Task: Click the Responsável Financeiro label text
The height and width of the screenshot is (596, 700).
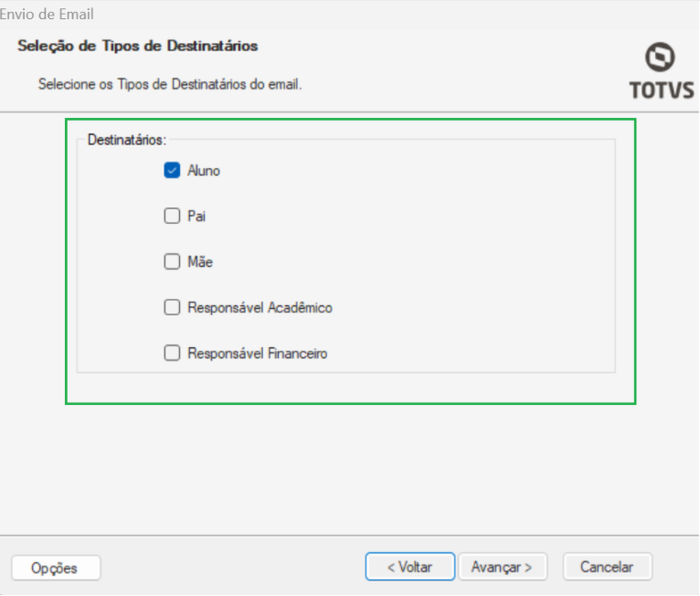Action: tap(257, 354)
